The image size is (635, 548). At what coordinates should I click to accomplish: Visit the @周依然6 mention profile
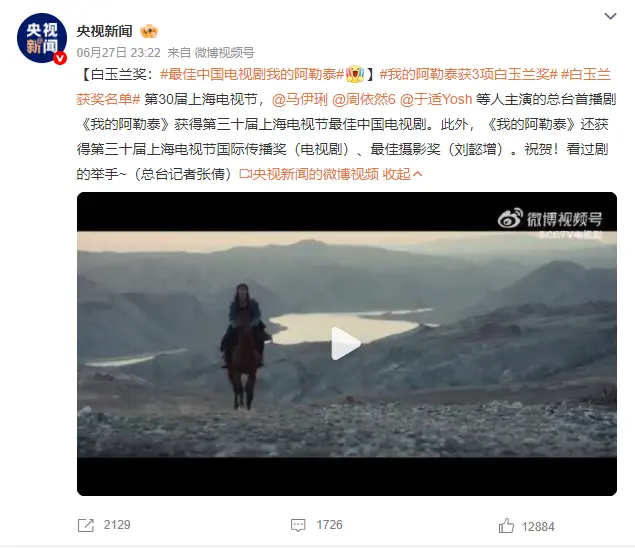pyautogui.click(x=363, y=99)
